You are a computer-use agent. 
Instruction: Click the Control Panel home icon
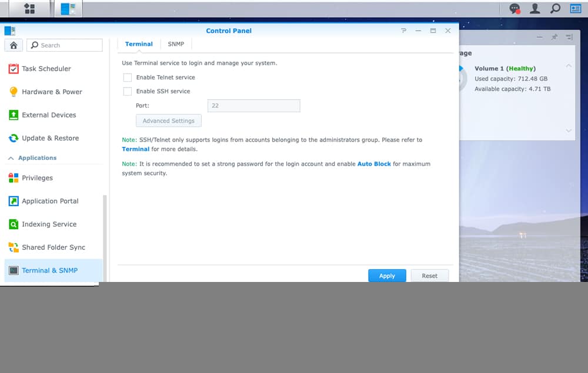pyautogui.click(x=14, y=45)
